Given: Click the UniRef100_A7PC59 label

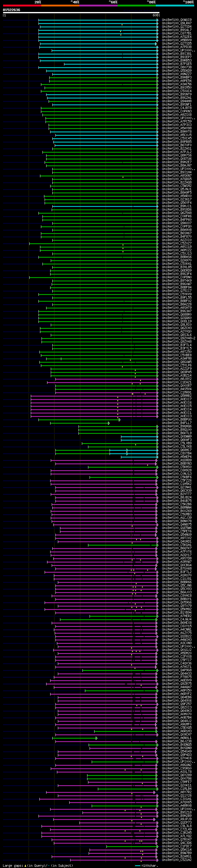Looking at the screenshot, I should pyautogui.click(x=177, y=121).
